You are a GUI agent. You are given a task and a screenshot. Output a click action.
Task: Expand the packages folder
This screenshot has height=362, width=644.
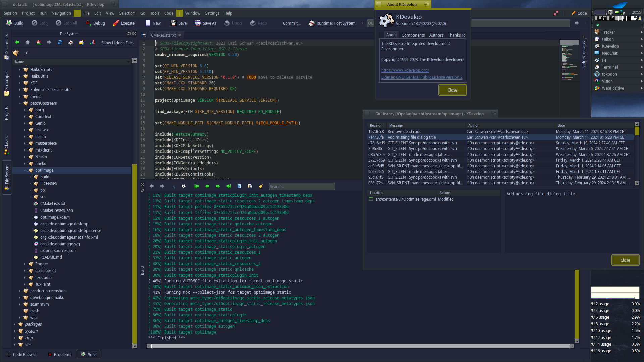click(x=15, y=324)
